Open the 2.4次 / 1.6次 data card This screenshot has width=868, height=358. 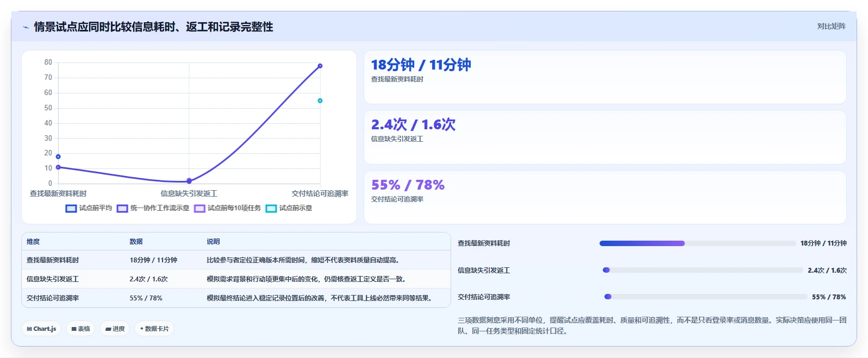coord(605,137)
